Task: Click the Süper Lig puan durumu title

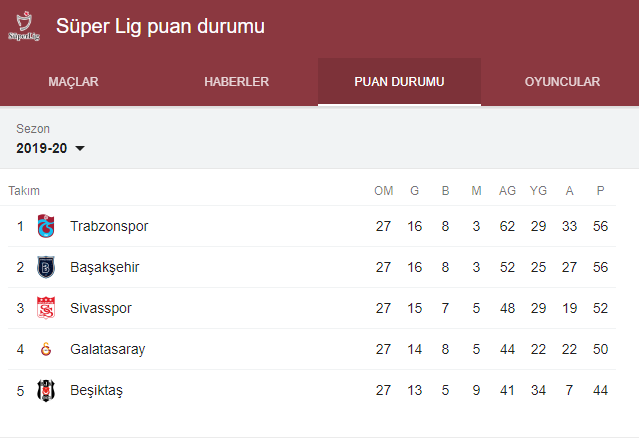Action: 160,26
